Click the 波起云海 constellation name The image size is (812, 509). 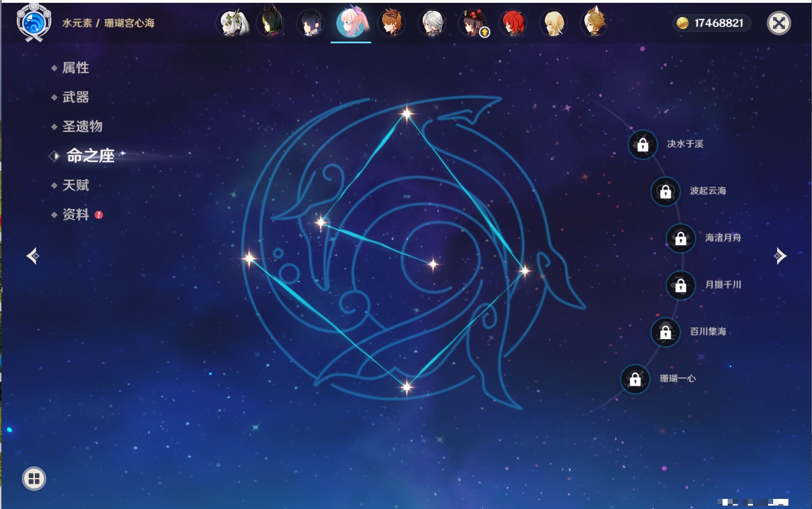708,191
